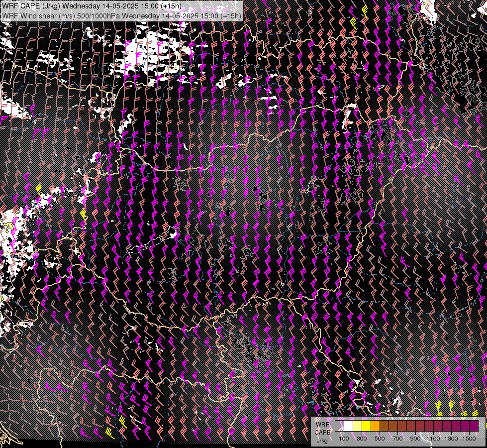
Task: Click the WRF CAPE title line
Action: 92,6
